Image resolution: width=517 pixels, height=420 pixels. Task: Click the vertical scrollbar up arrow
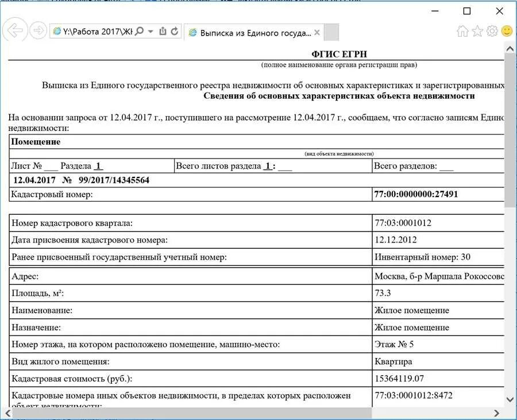[510, 49]
